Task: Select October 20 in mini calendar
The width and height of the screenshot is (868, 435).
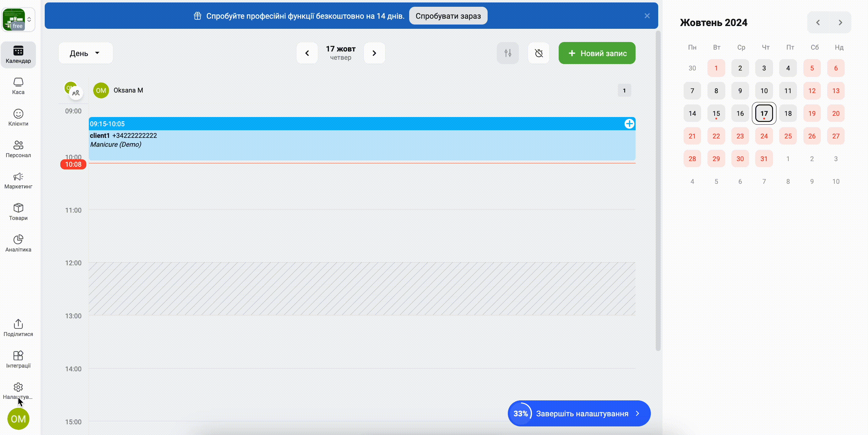Action: pos(836,114)
